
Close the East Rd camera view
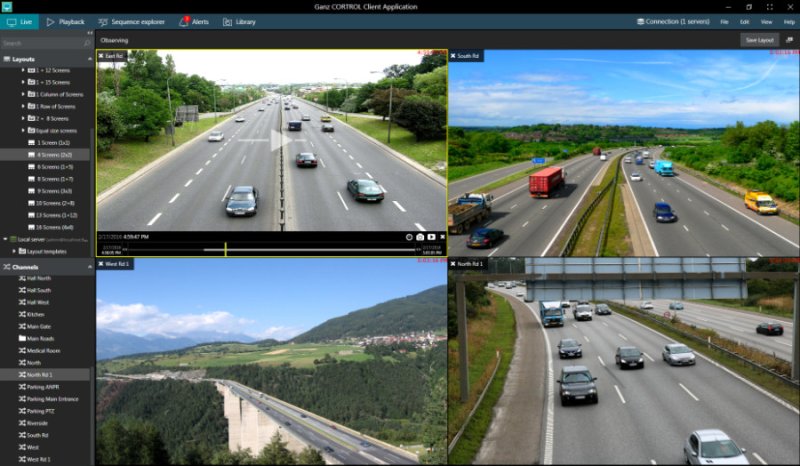click(x=101, y=56)
